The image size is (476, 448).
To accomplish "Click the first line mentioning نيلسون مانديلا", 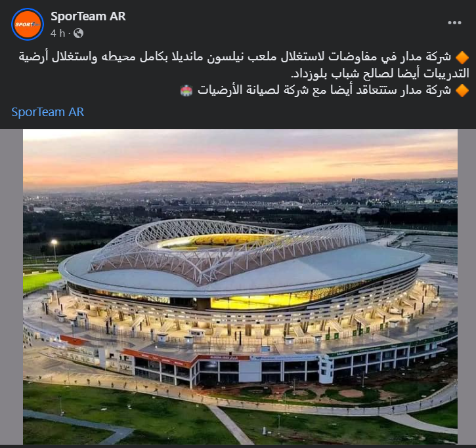I will click(235, 57).
